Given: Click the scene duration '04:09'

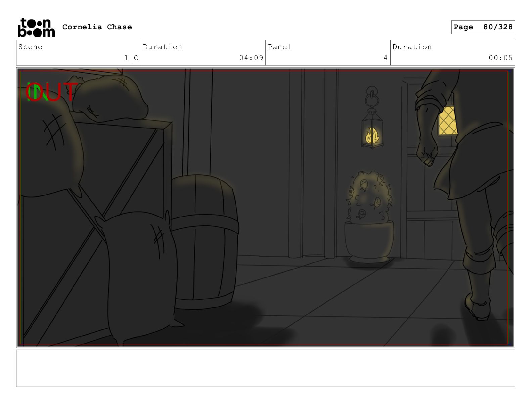Looking at the screenshot, I should pos(251,58).
